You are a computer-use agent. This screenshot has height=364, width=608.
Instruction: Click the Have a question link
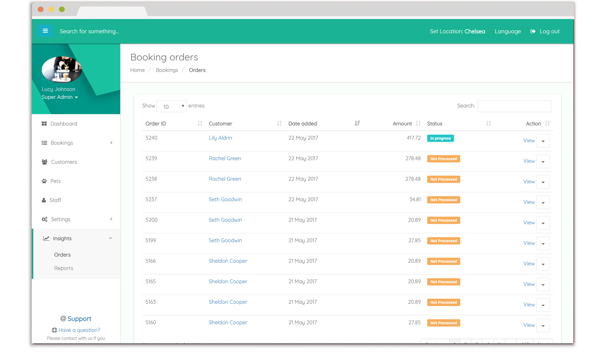click(x=79, y=330)
